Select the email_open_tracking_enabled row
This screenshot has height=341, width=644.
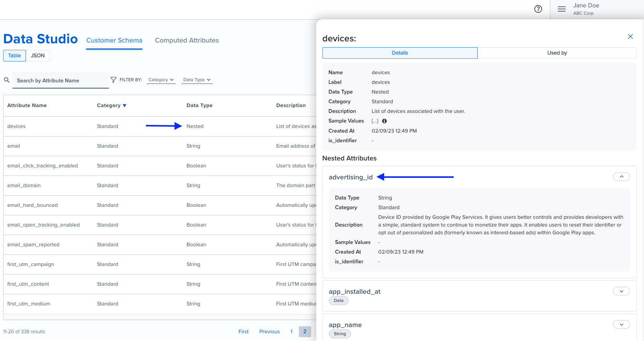click(160, 225)
